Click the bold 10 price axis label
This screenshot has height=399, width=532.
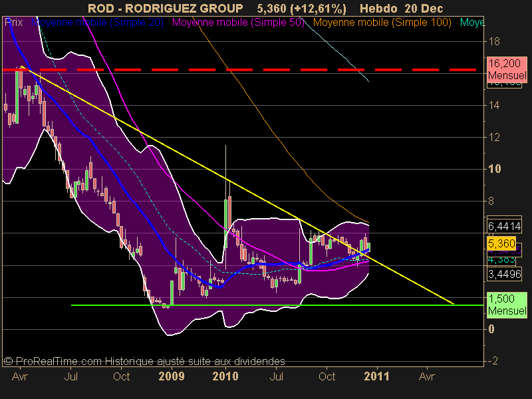494,169
